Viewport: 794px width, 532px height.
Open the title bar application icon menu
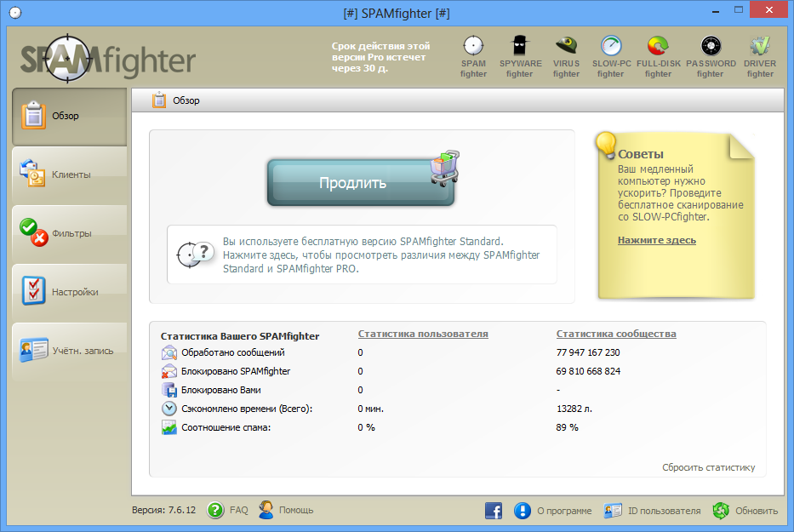[x=15, y=13]
